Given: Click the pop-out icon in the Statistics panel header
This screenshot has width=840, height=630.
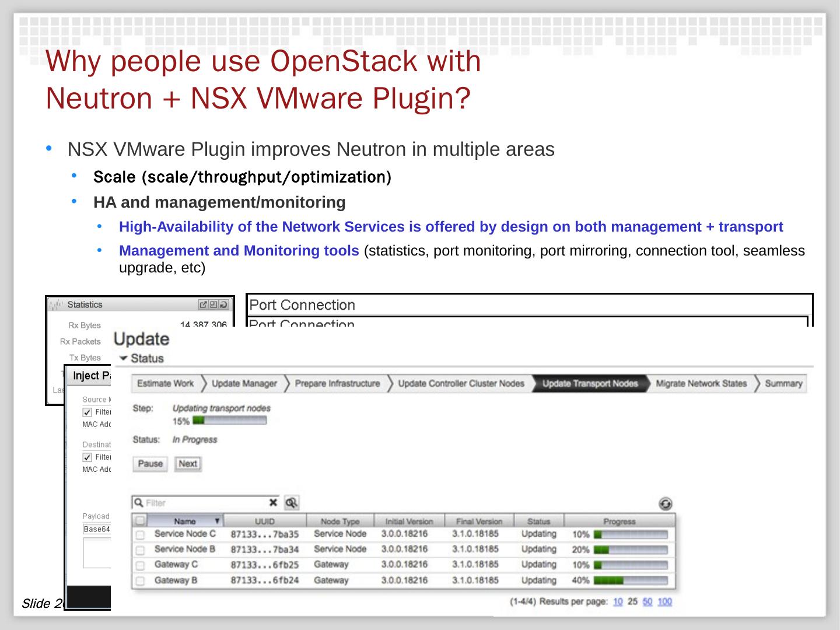Looking at the screenshot, I should click(203, 304).
